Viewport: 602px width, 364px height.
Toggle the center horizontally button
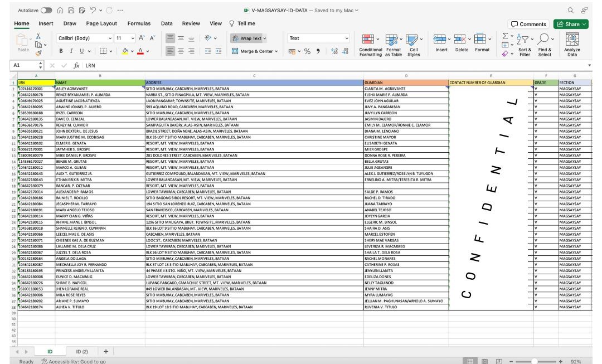pos(181,51)
